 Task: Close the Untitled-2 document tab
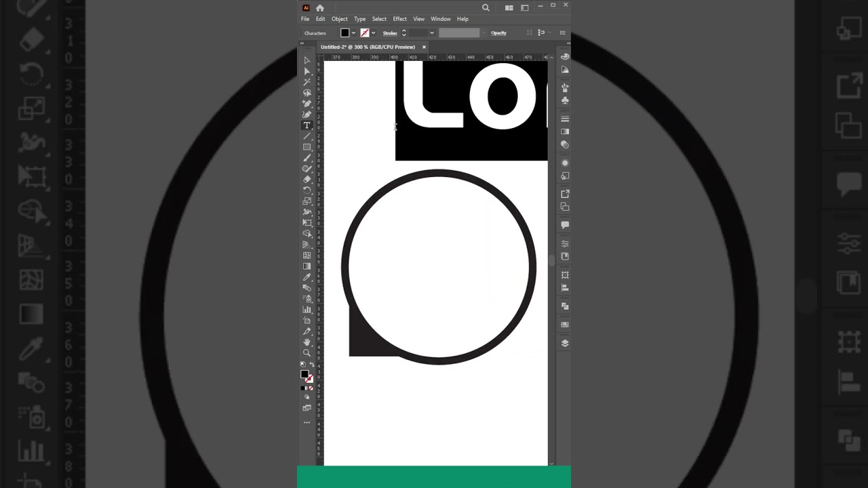(424, 47)
